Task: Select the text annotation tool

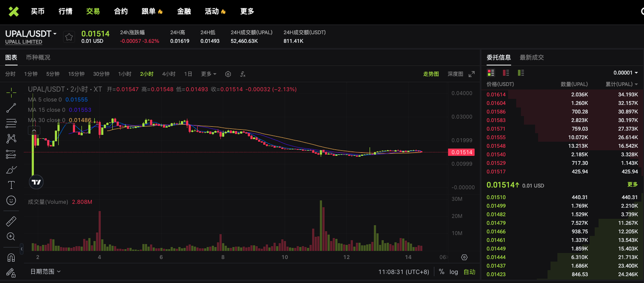Action: click(11, 185)
